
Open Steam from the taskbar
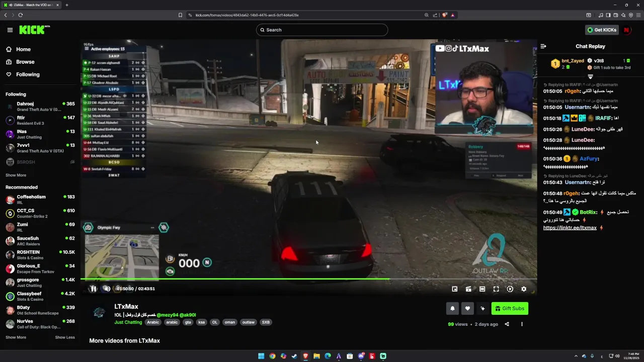coord(294,356)
